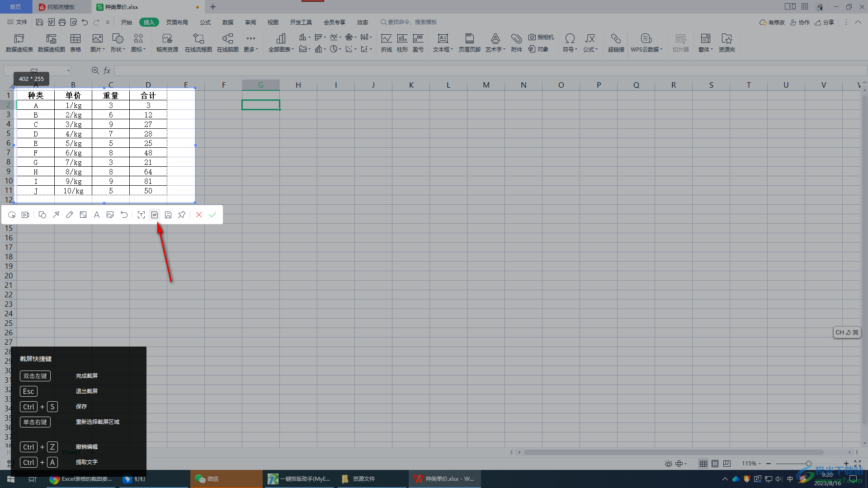Open the 艺术字 (word art) dropdown
The height and width of the screenshot is (488, 868).
pos(495,50)
